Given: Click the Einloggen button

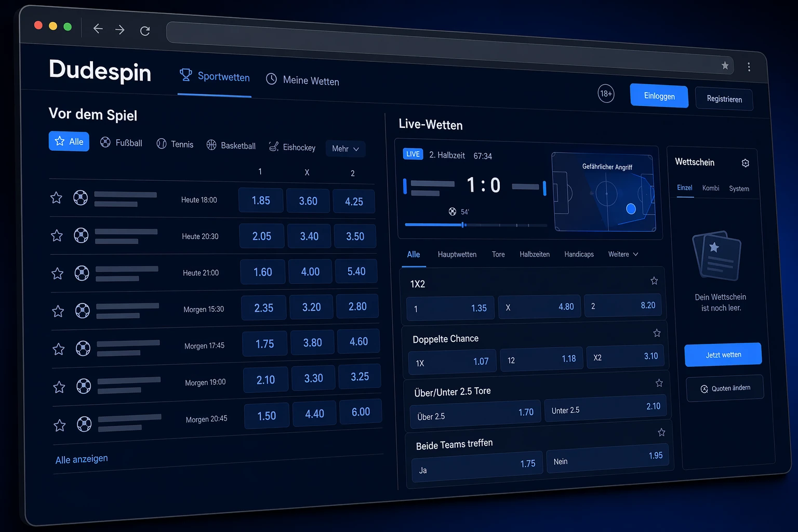Looking at the screenshot, I should point(659,96).
